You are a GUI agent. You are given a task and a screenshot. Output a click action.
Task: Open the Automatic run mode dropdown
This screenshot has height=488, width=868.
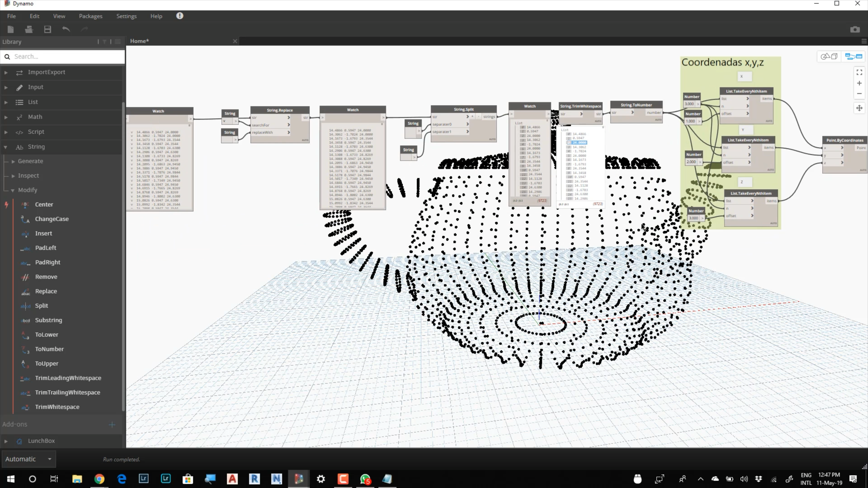coord(29,459)
